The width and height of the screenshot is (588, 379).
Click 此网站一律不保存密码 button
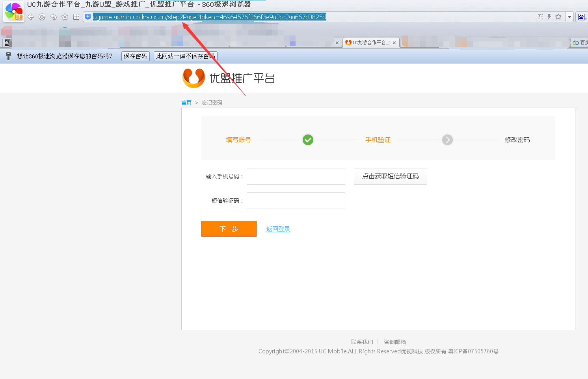tap(186, 56)
